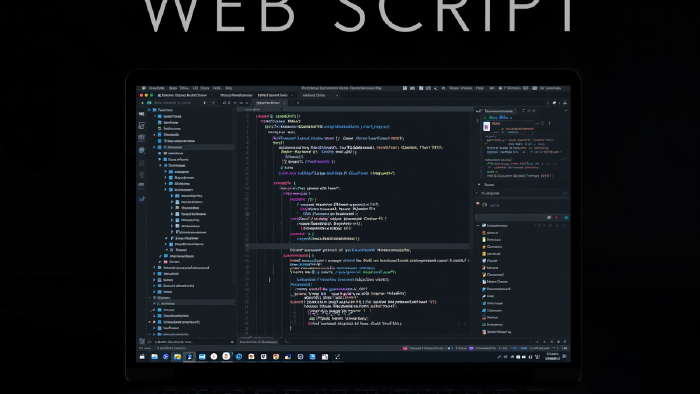Click the topmost icon in IDE activity bar
Viewport: 700px width, 394px height.
pyautogui.click(x=142, y=114)
